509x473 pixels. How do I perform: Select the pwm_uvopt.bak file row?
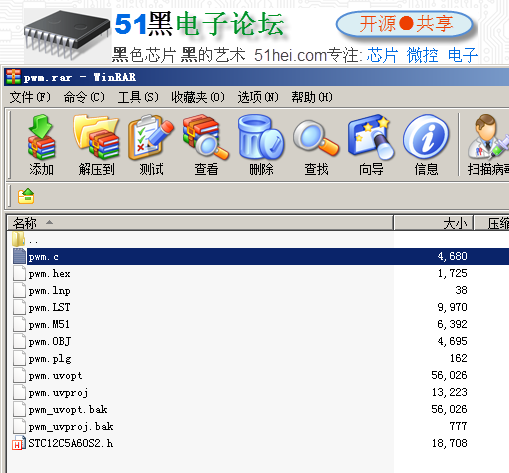click(x=258, y=410)
